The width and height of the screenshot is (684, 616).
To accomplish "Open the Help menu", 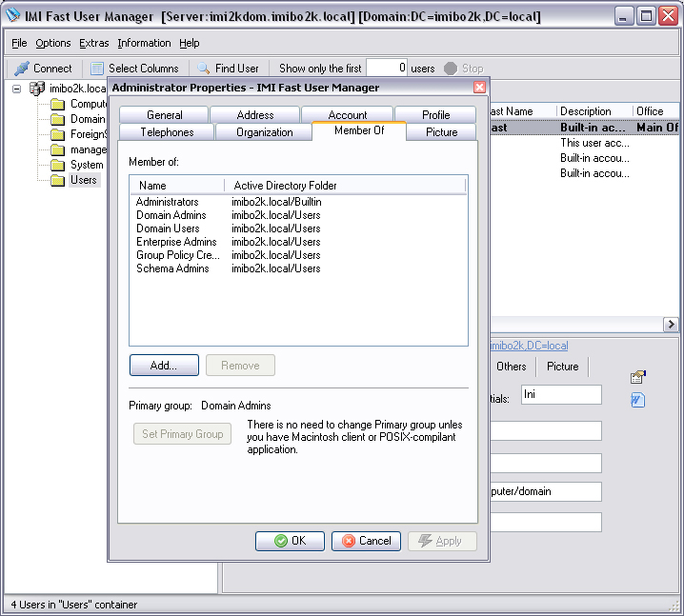I will tap(190, 43).
